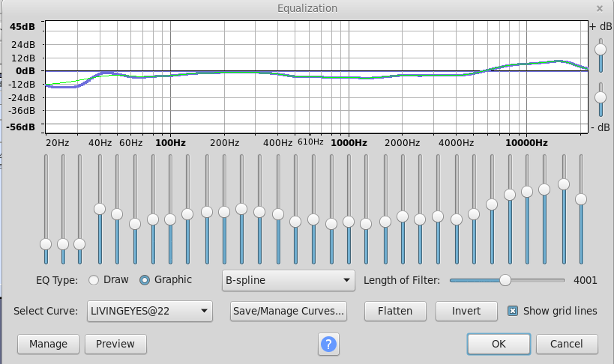Open the help question mark icon
Viewport: 614px width, 364px height.
tap(328, 344)
